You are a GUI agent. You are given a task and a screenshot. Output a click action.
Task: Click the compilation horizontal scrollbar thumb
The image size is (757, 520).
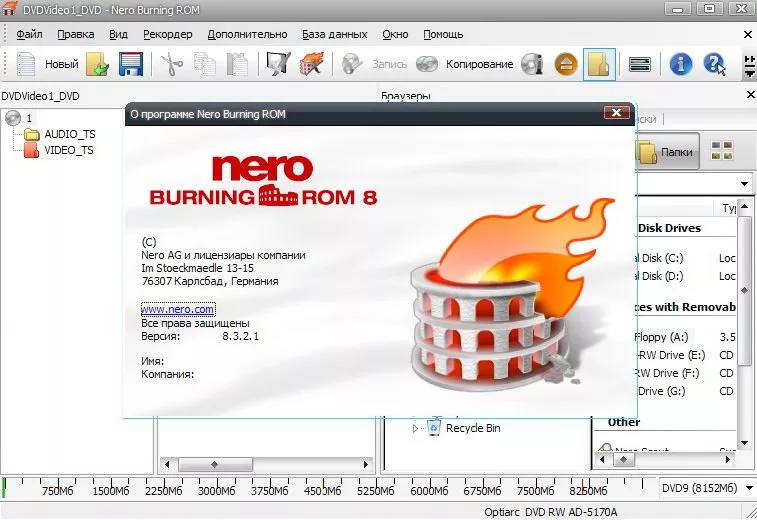tap(215, 464)
